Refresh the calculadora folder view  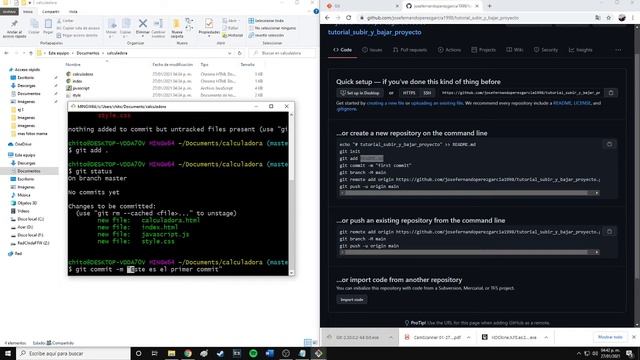point(240,53)
